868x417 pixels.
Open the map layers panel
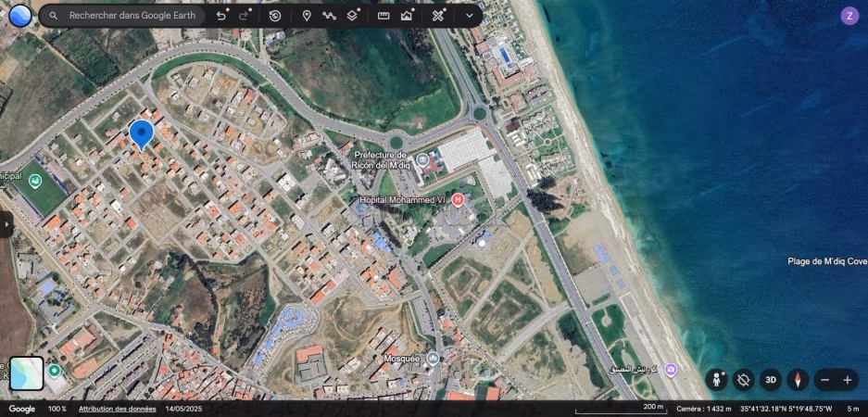tap(352, 16)
